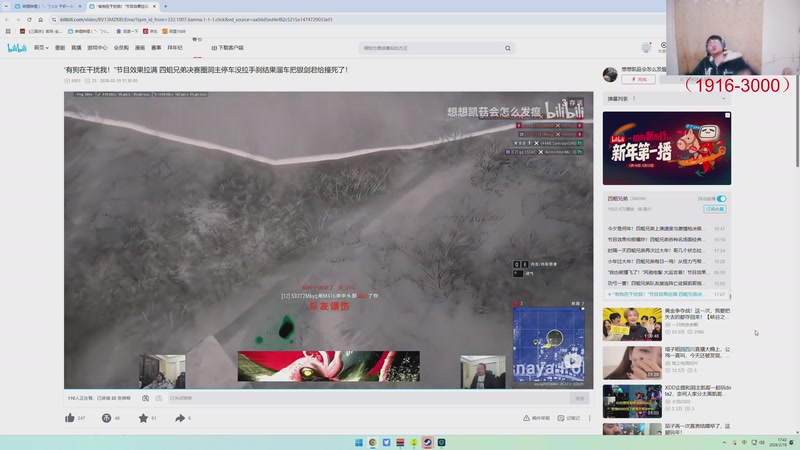Click the danmaku text input field
The width and height of the screenshot is (800, 450).
pos(368,398)
